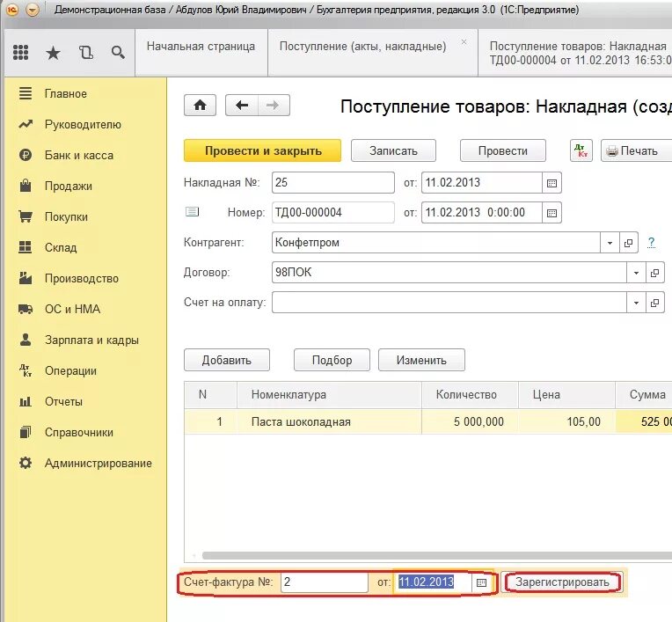Image resolution: width=672 pixels, height=622 pixels.
Task: Navigate forward with right arrow button
Action: (x=274, y=106)
